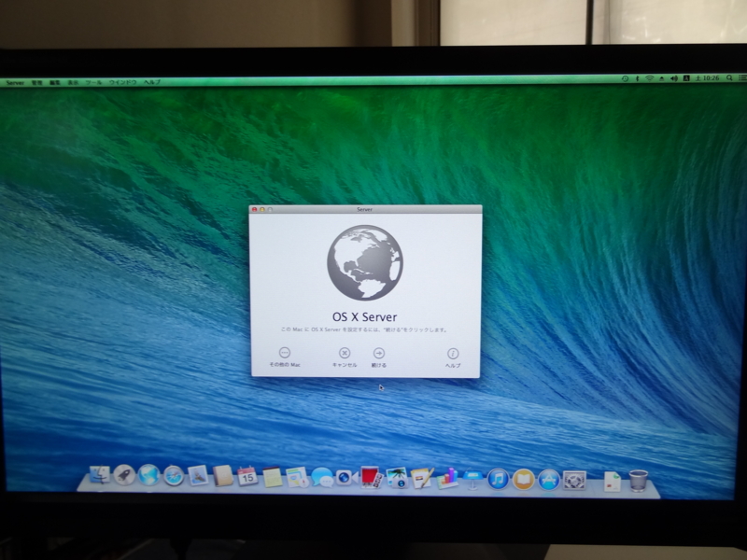The image size is (747, 560).
Task: Click the large globe image in Server dialog
Action: click(365, 262)
